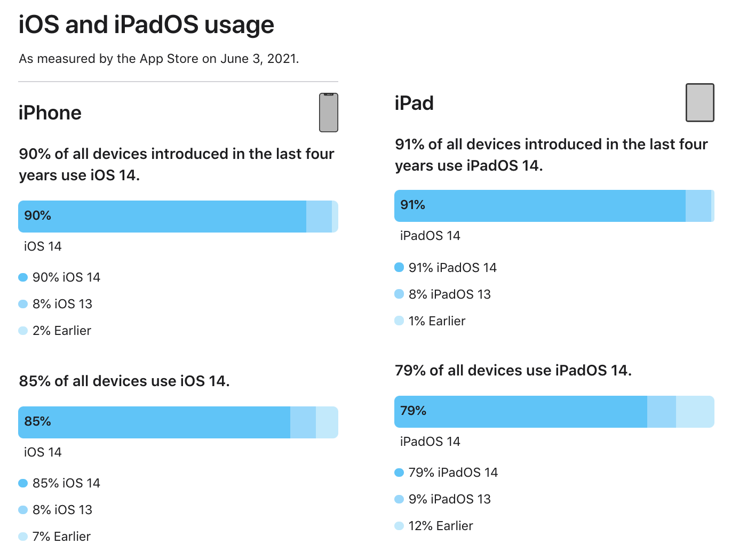Select the 2% Earlier legend dot

(23, 331)
